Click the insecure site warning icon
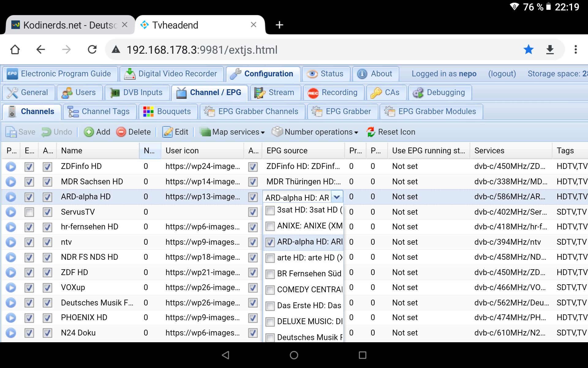 (116, 49)
